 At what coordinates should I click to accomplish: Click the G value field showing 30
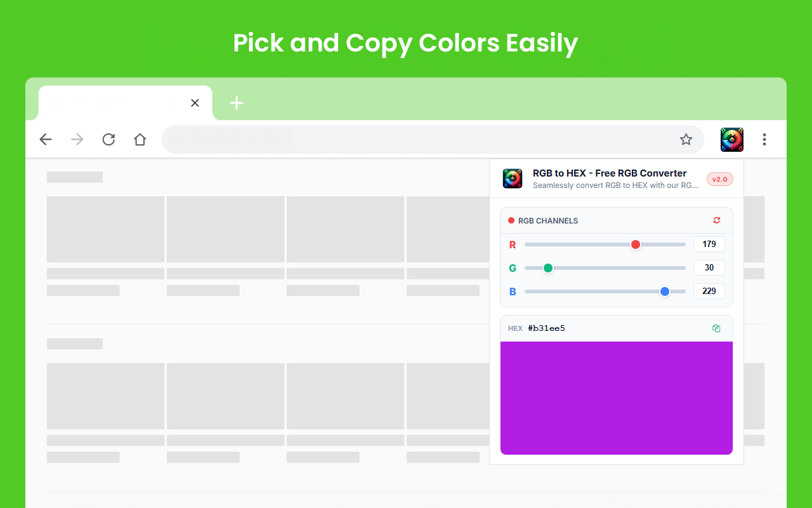pyautogui.click(x=709, y=267)
